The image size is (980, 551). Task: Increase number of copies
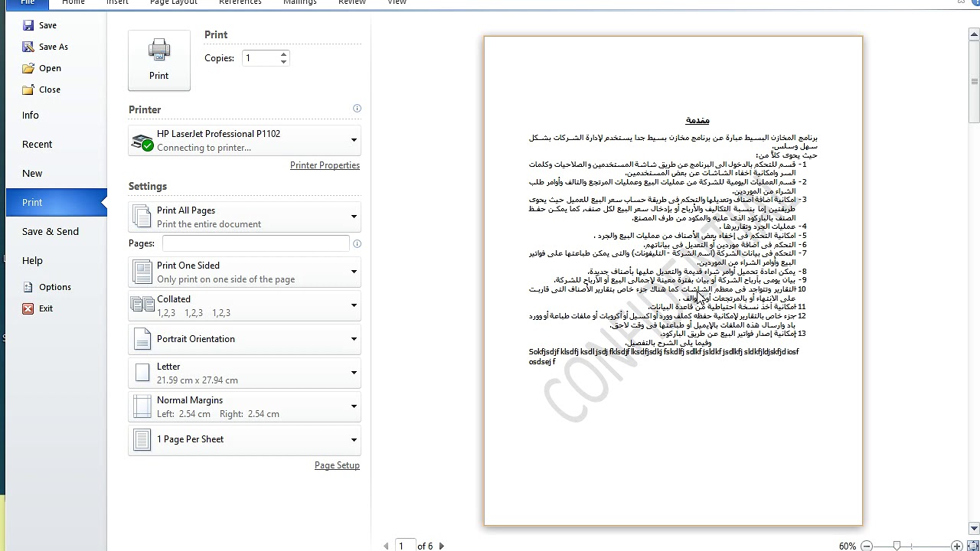pyautogui.click(x=283, y=54)
